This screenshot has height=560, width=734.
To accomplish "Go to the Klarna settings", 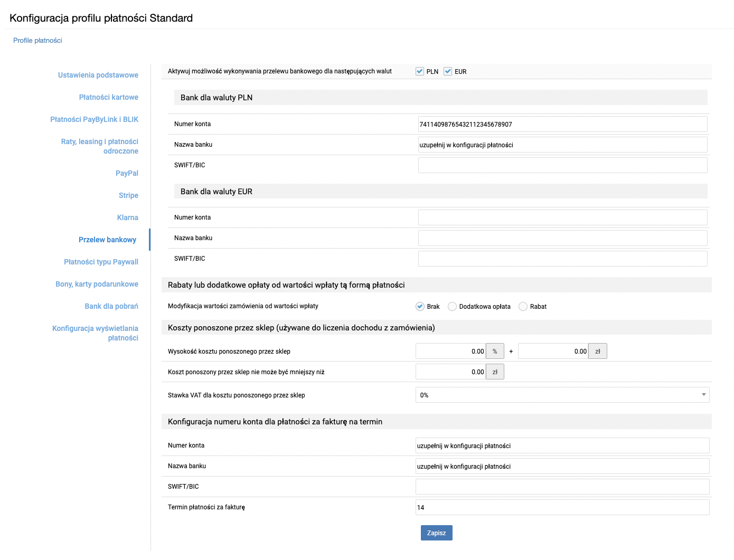I will (x=128, y=217).
